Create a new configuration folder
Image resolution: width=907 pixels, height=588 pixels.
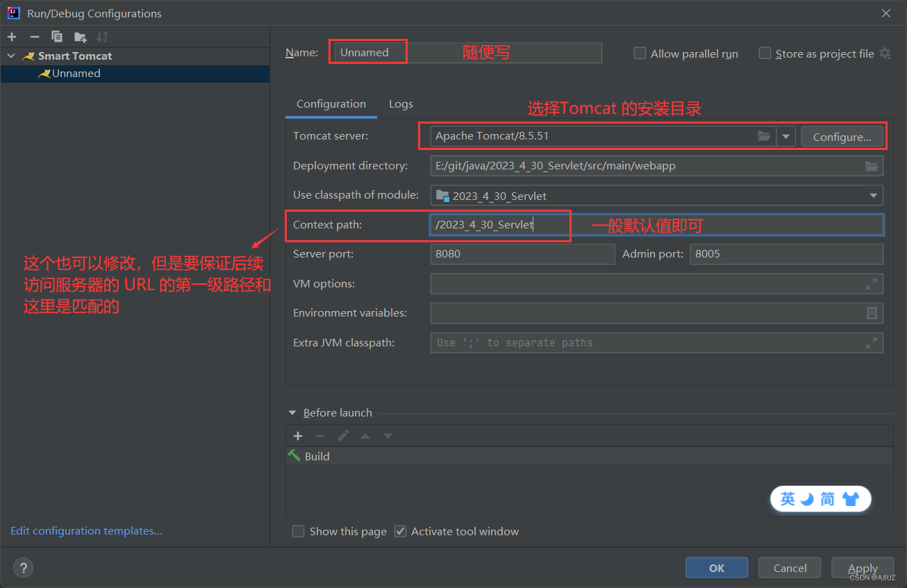pyautogui.click(x=81, y=37)
